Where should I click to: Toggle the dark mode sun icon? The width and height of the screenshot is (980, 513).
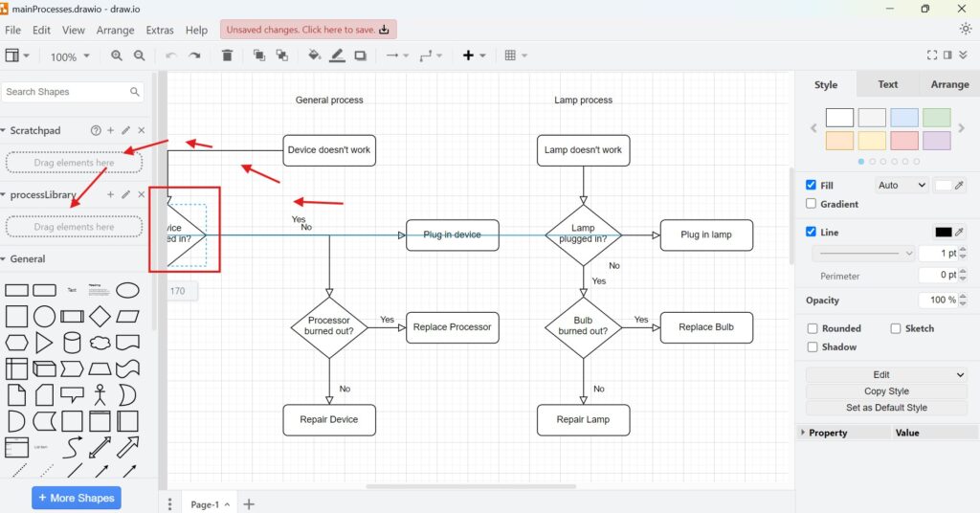[x=965, y=29]
